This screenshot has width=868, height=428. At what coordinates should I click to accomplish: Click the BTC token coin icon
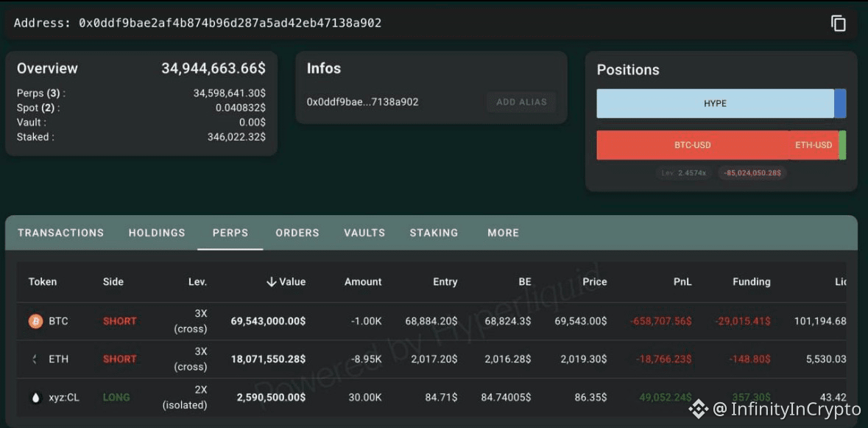pos(35,321)
